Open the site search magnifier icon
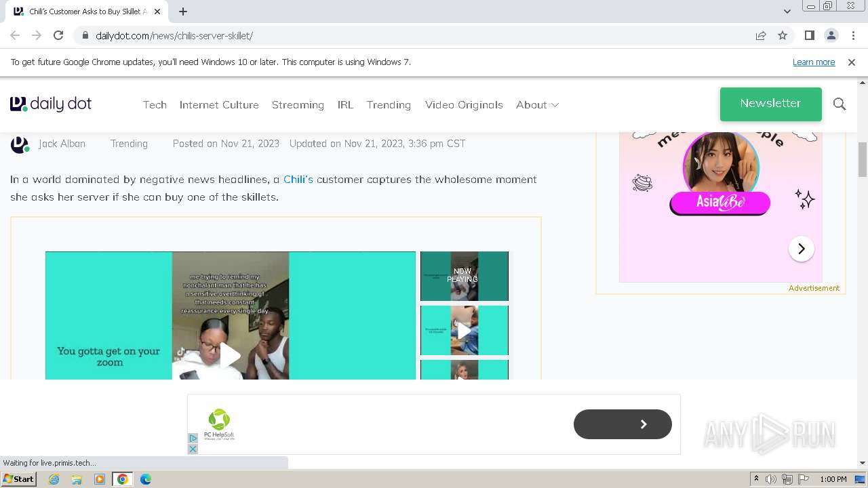 840,104
